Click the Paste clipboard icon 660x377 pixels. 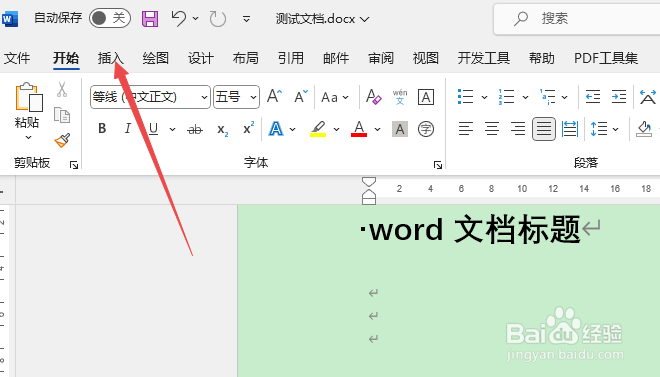pyautogui.click(x=29, y=98)
